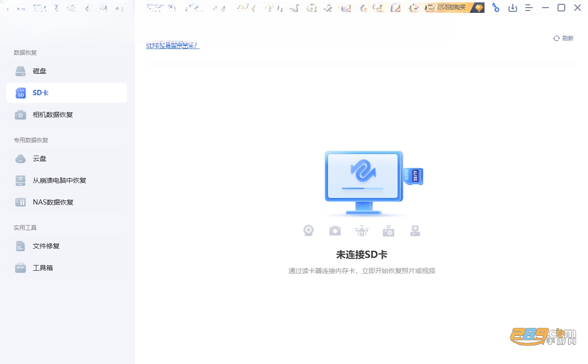Select NAS数据恢复 in sidebar
The image size is (588, 364).
click(67, 202)
